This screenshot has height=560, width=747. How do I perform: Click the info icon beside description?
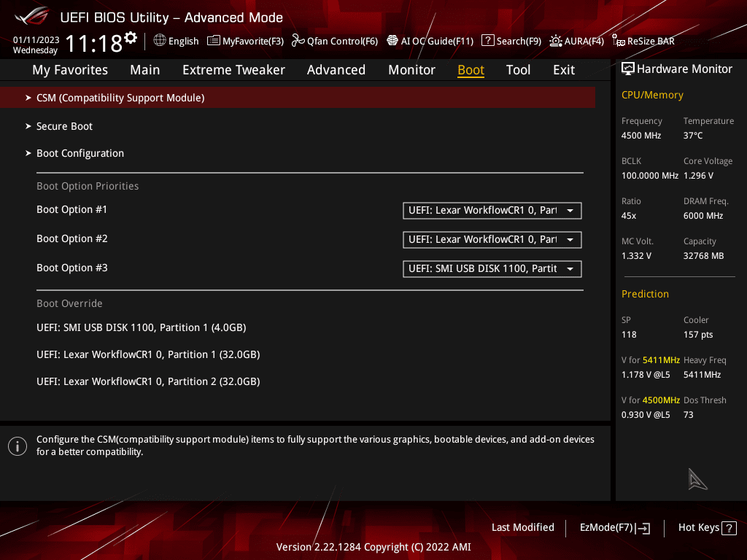pos(18,446)
